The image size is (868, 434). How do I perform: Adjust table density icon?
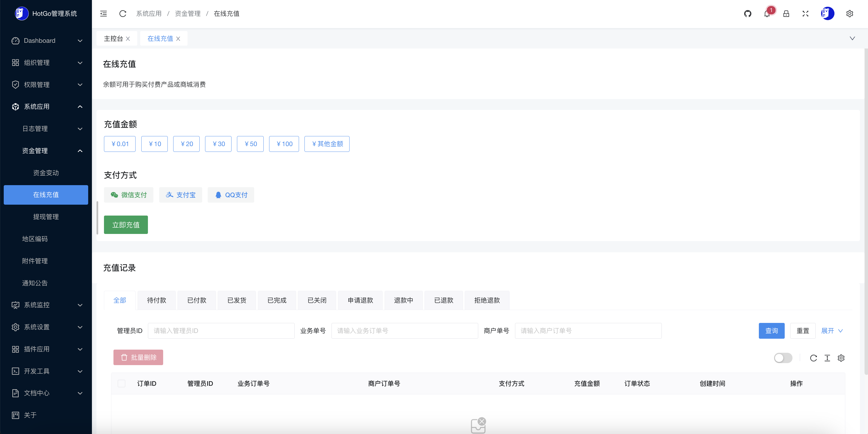click(x=827, y=358)
